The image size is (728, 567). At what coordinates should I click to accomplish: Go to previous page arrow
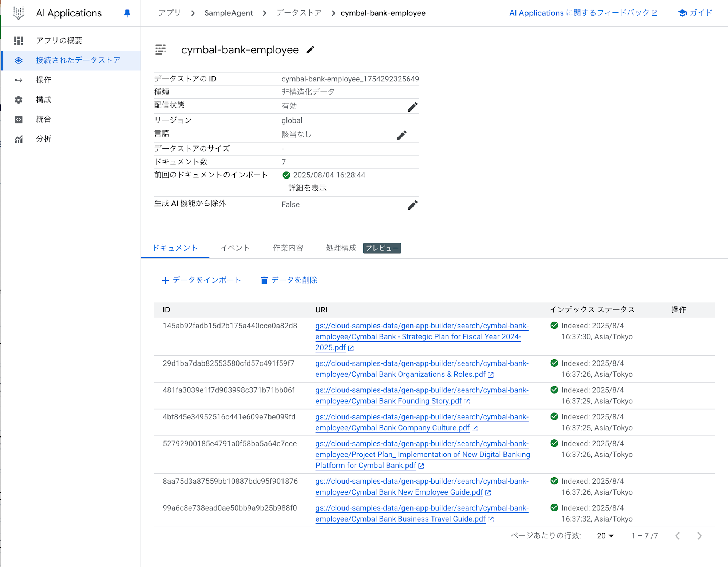(677, 536)
